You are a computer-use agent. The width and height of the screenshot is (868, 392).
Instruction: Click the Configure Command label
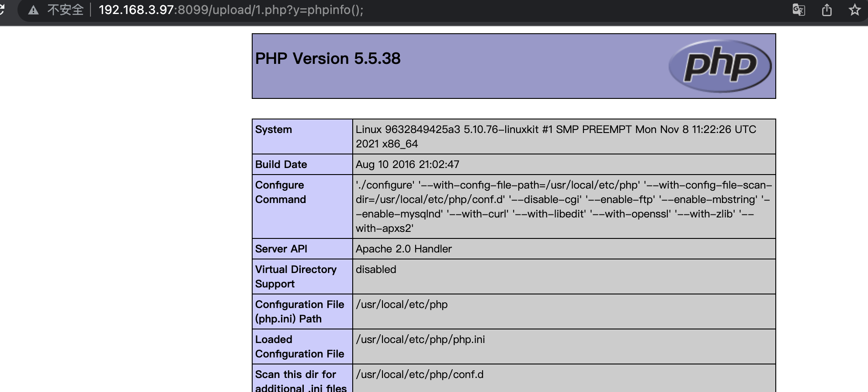(x=281, y=192)
